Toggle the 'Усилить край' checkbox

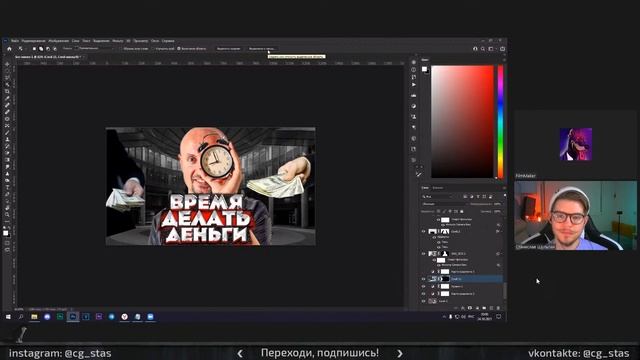pyautogui.click(x=153, y=49)
